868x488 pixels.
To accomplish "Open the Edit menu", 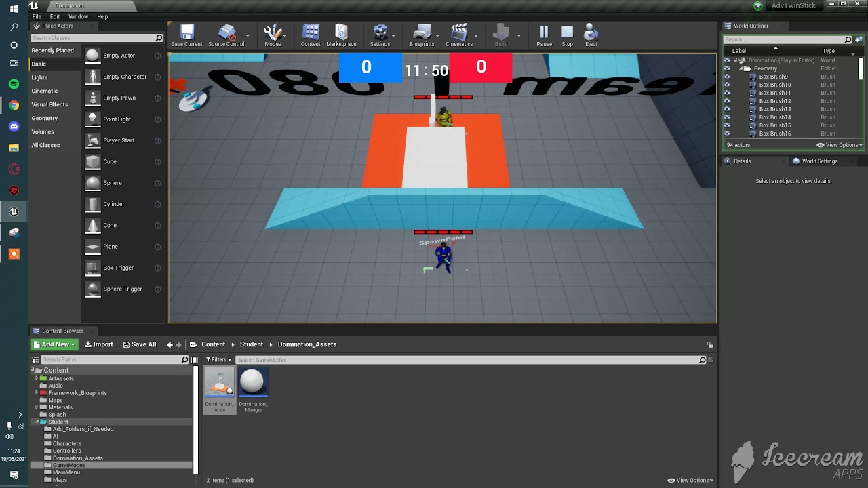I will 55,16.
